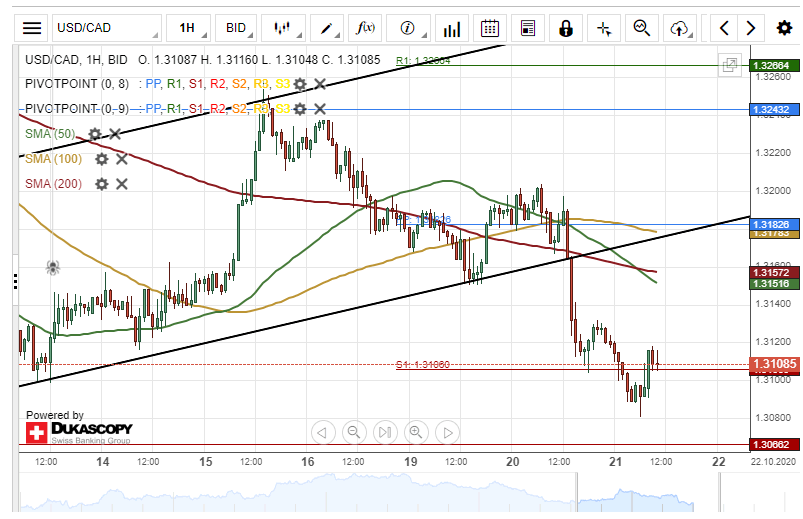Open SMA (200) settings gear
Screen dimensions: 803x519
click(102, 184)
